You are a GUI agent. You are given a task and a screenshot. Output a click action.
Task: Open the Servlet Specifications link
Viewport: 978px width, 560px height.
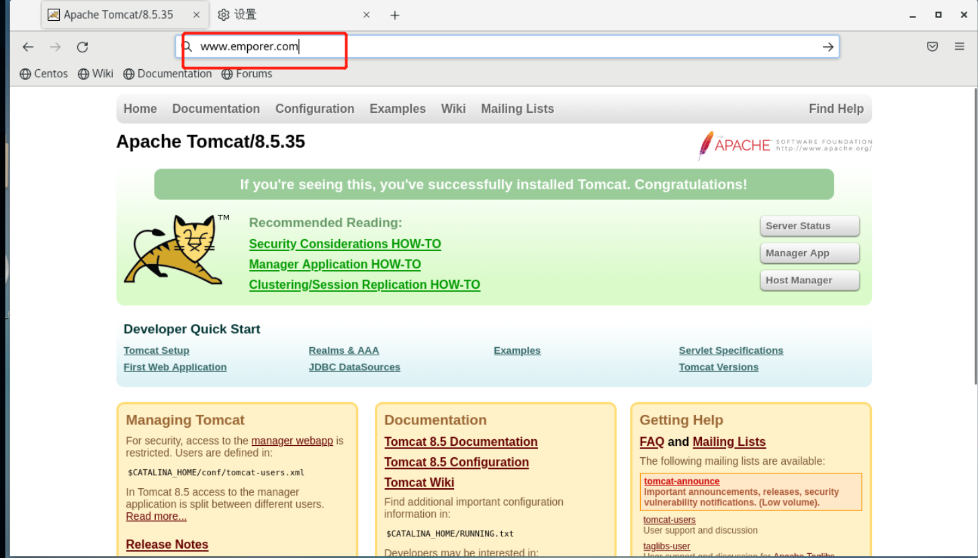[731, 351]
